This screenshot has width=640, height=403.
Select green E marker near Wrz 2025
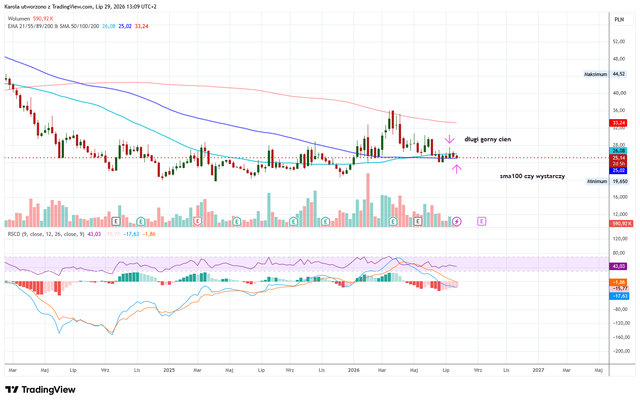(x=293, y=221)
